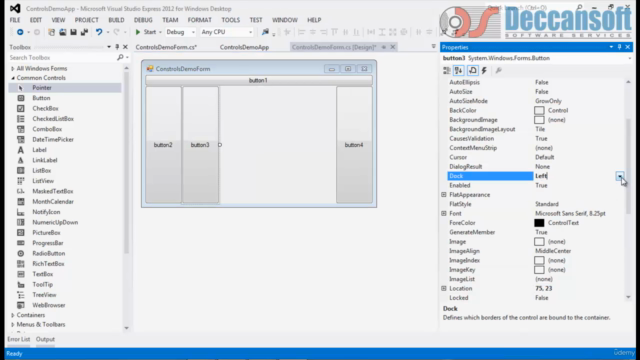Open the FILE menu
Viewport: 640px width, 360px height.
point(15,20)
